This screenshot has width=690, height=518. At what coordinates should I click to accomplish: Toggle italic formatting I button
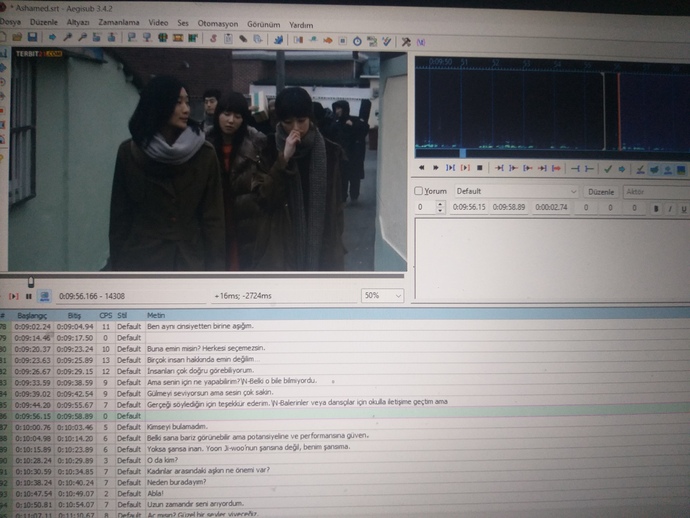[x=670, y=209]
